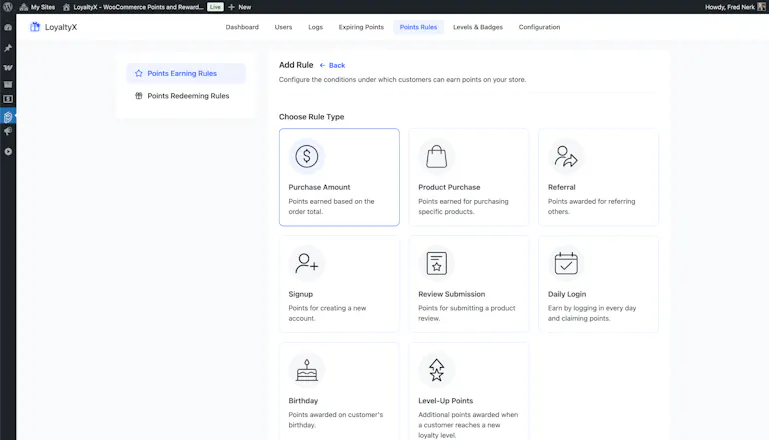Choose the Review Submission rule title
Screen dimensions: 769x440
(x=452, y=294)
